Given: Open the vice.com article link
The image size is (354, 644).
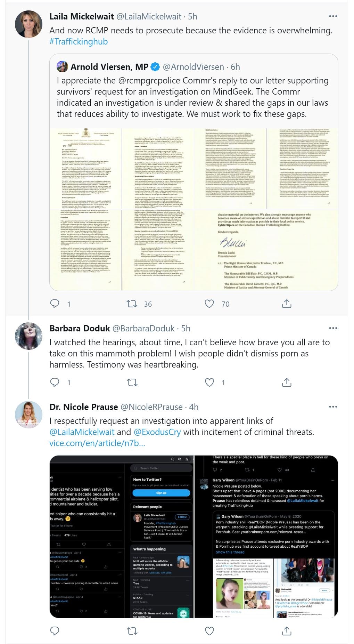Looking at the screenshot, I should pos(97,443).
